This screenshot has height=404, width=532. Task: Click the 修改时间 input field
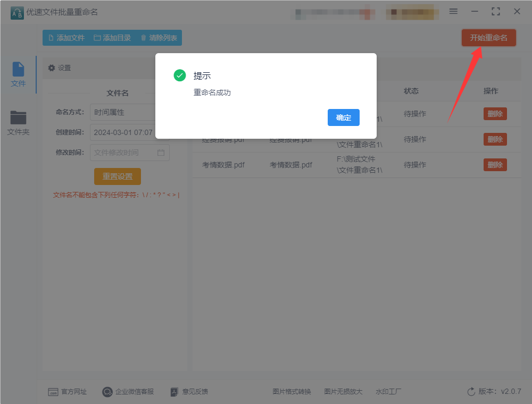coord(129,153)
